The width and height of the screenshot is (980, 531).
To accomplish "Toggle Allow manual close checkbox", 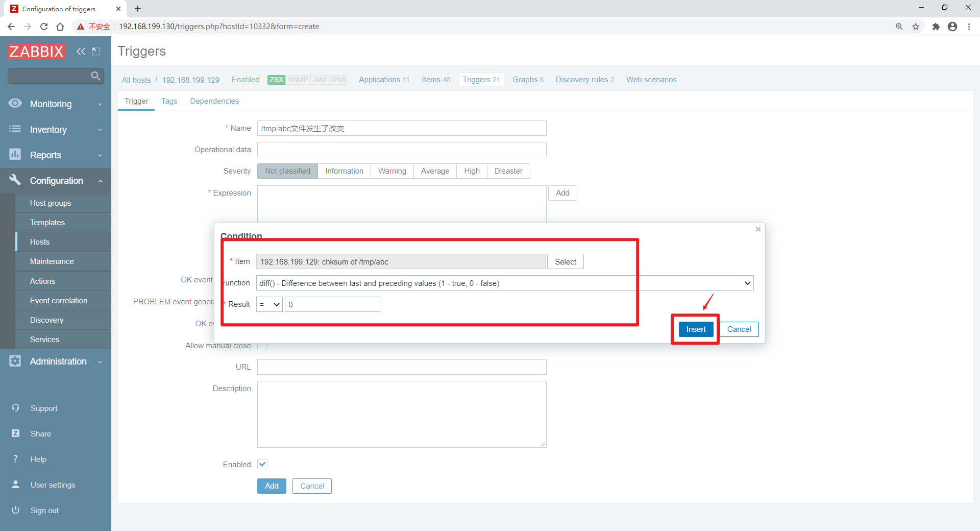I will pos(262,347).
